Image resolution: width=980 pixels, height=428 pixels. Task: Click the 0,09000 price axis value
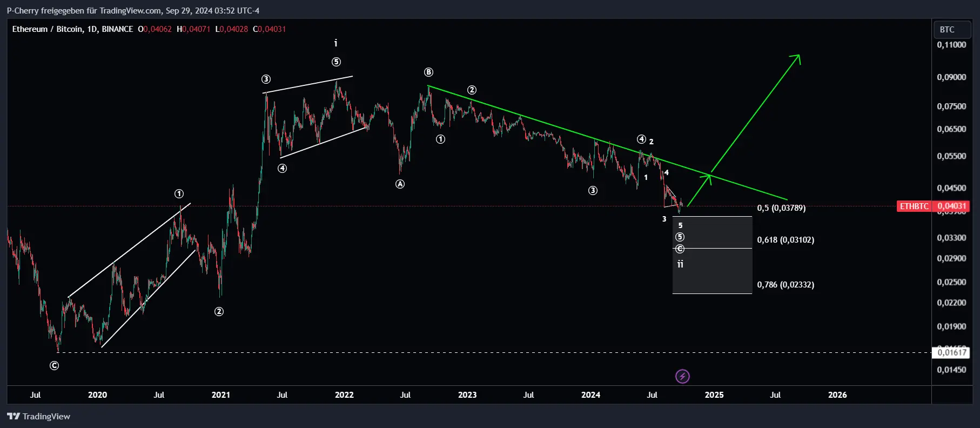(951, 77)
